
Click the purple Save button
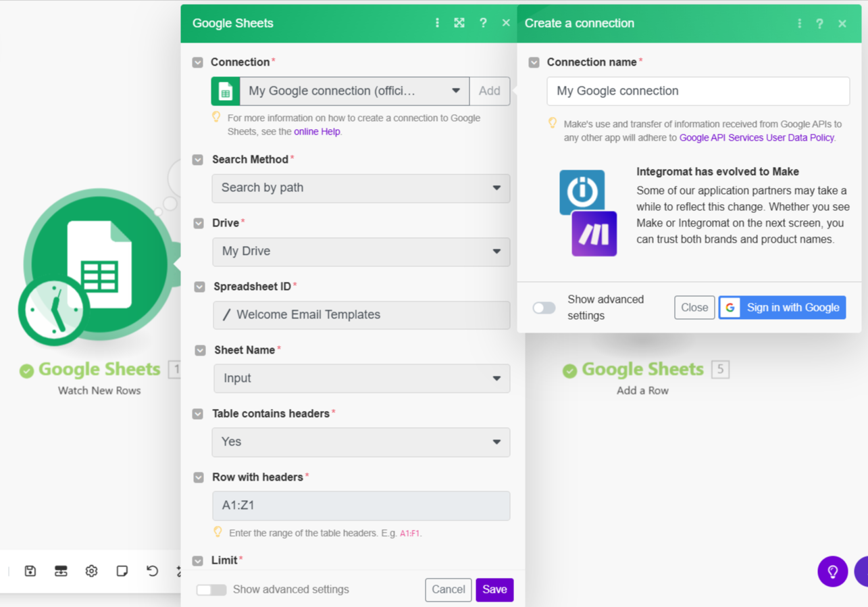(x=494, y=590)
